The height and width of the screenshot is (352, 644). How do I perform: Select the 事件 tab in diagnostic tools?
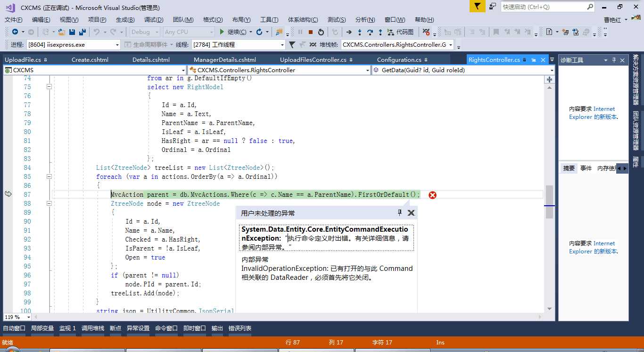coord(586,168)
